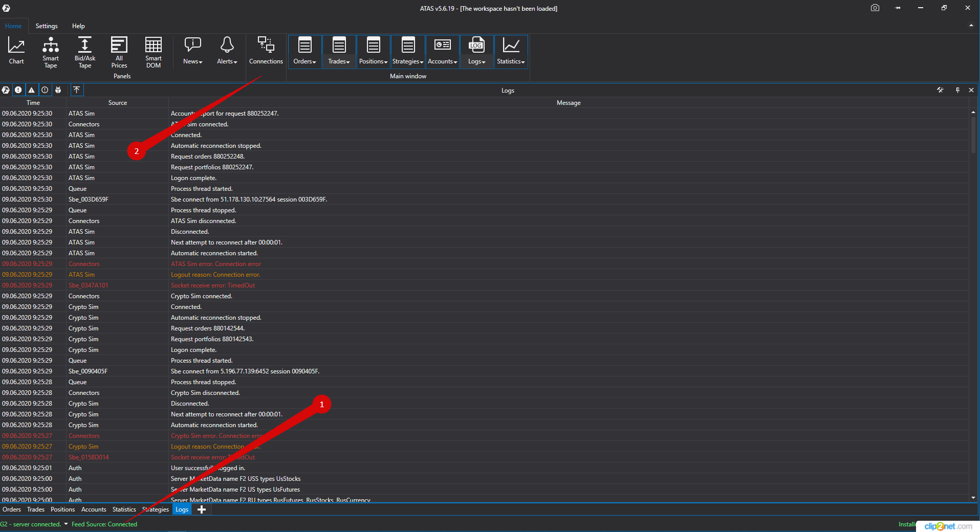The image size is (980, 532).
Task: Click 'Feed Source: Connected' status text
Action: (x=104, y=524)
